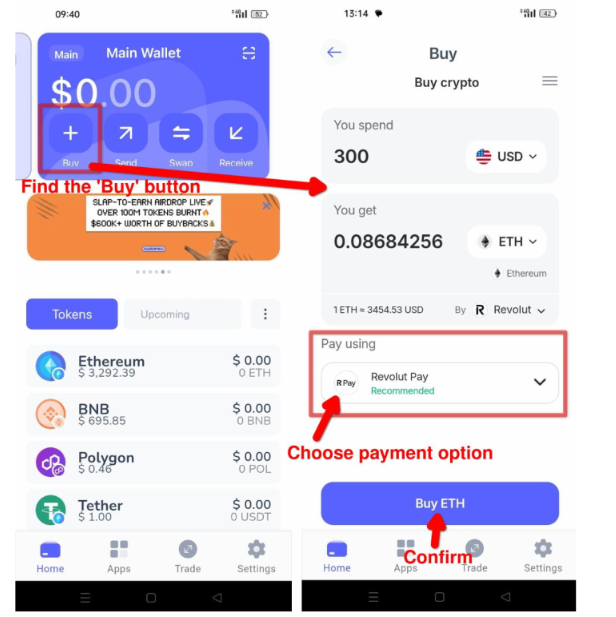Expand the USD currency dropdown
Screen dimensions: 616x617
506,157
